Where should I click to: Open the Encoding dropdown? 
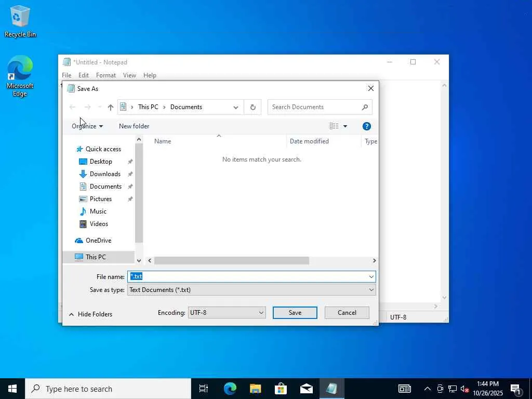tap(227, 312)
